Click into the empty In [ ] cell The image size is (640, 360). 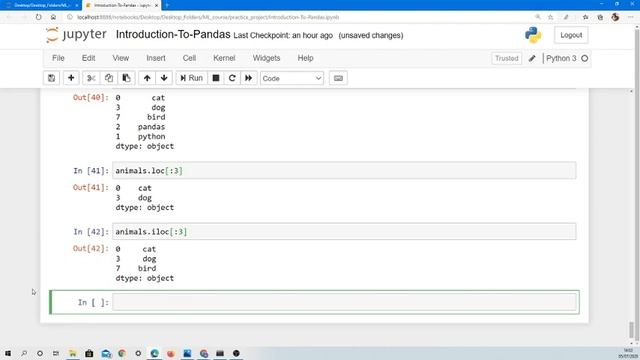(344, 302)
